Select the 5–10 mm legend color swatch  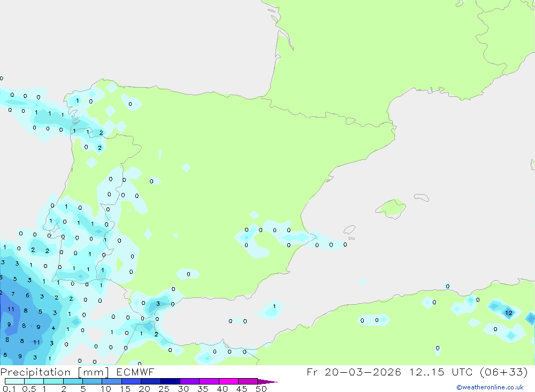point(93,381)
